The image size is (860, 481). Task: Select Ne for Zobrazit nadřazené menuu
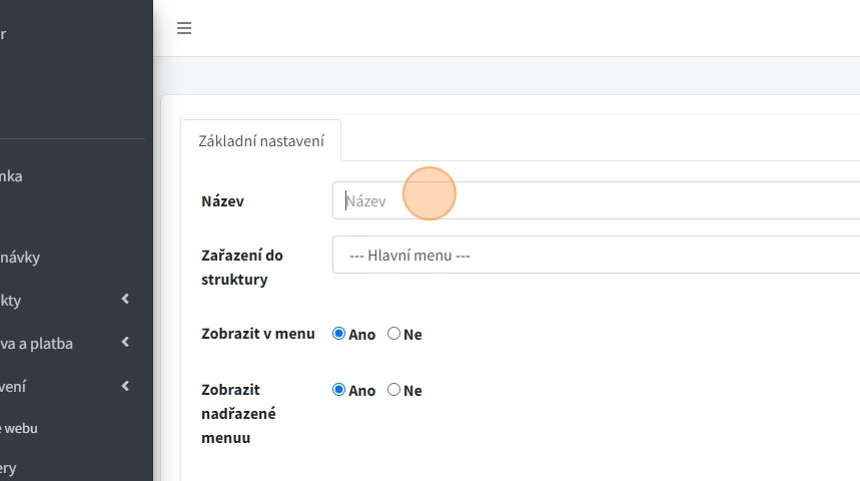394,390
